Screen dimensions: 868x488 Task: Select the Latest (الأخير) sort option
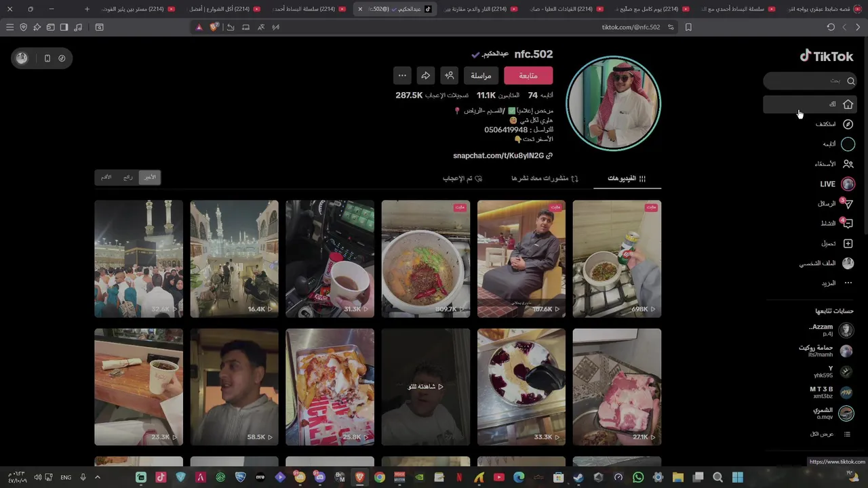tap(150, 178)
